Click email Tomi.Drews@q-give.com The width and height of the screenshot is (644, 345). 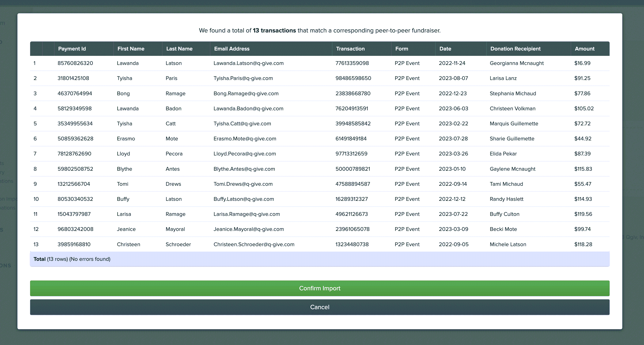(243, 184)
